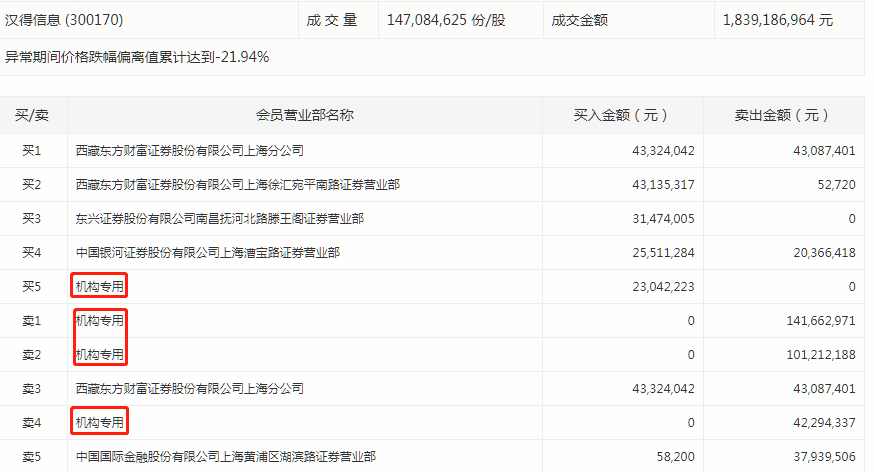
Task: Select the 卖5 row label
Action: click(x=32, y=456)
